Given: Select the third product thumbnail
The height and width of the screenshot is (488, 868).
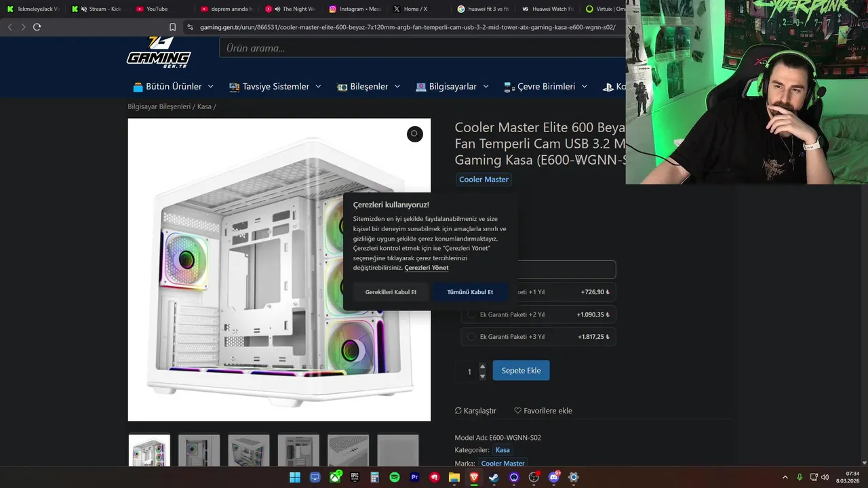Looking at the screenshot, I should coord(248,451).
